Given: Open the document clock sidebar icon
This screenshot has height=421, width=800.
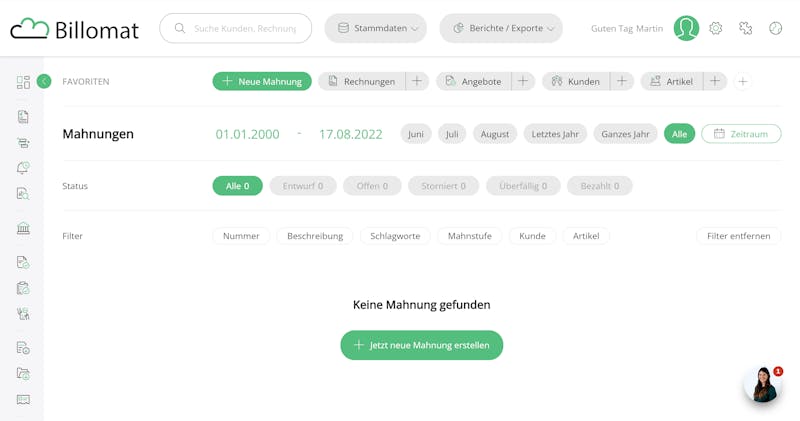Looking at the screenshot, I should tap(23, 348).
